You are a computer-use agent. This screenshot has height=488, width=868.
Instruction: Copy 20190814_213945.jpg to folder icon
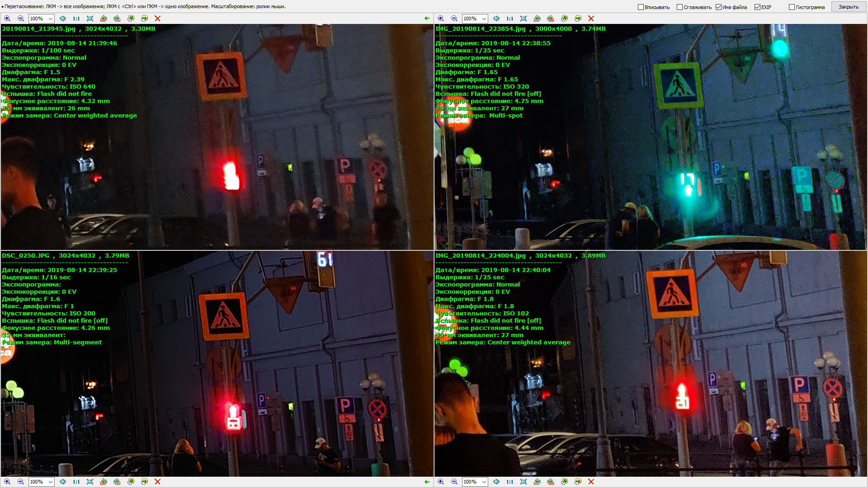pos(131,19)
